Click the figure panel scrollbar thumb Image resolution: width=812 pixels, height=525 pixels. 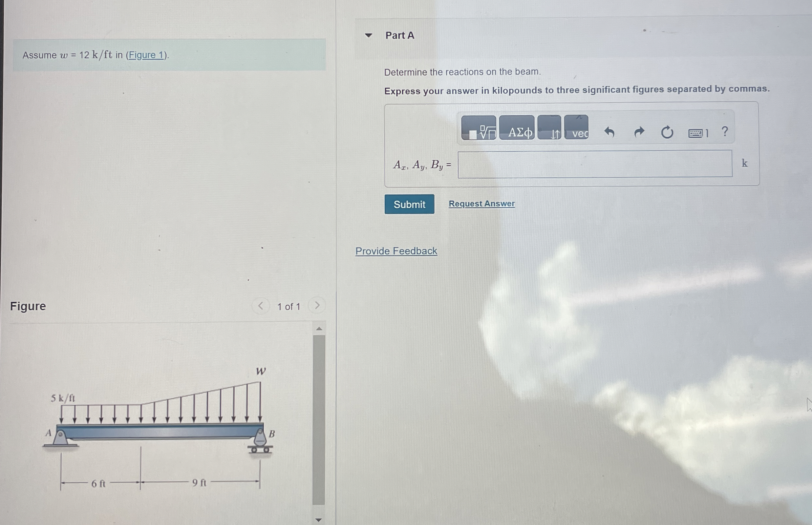[319, 419]
